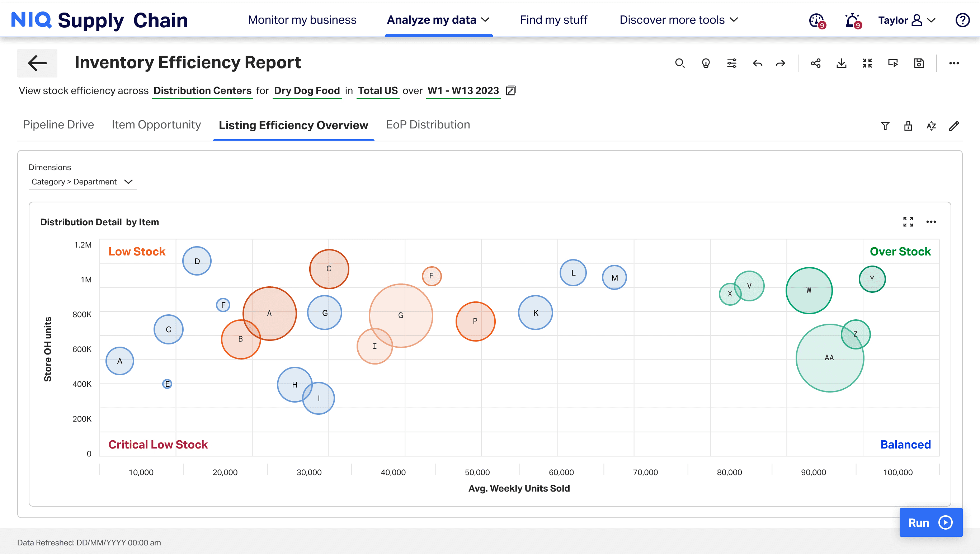Click the pencil edit icon near tabs

(954, 126)
